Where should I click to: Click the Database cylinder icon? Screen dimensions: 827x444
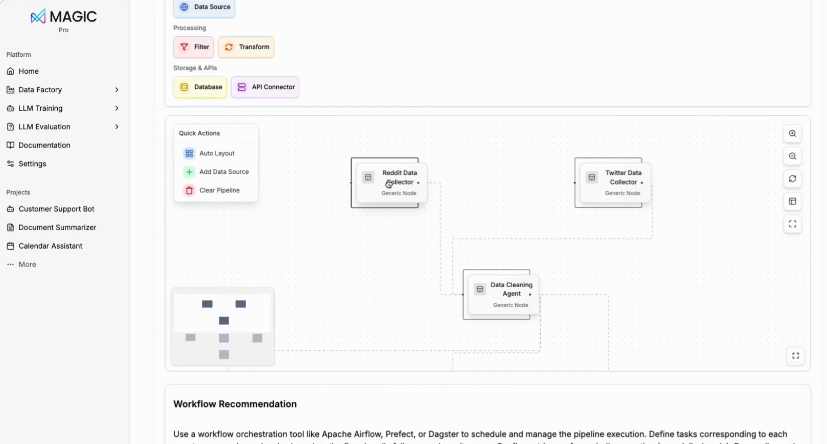point(184,87)
